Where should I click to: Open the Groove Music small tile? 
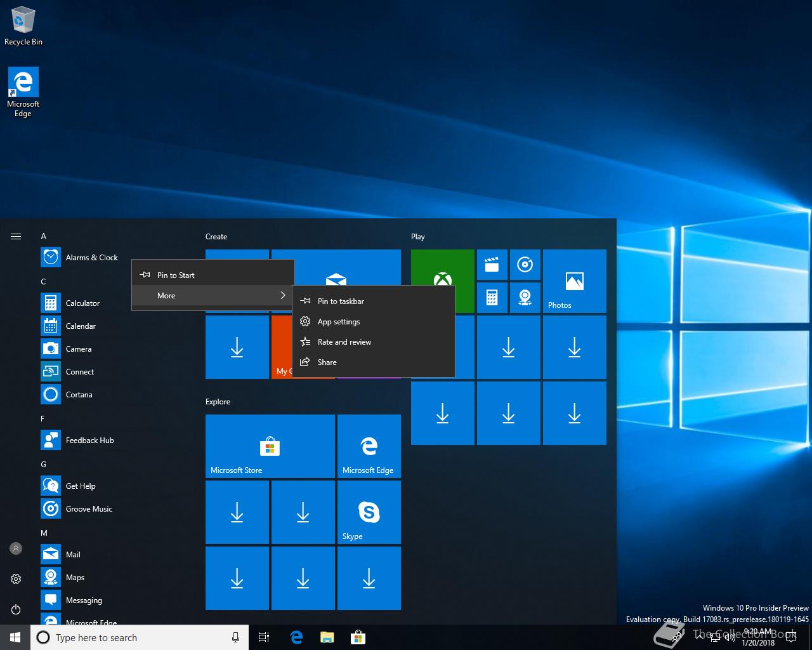click(x=525, y=265)
